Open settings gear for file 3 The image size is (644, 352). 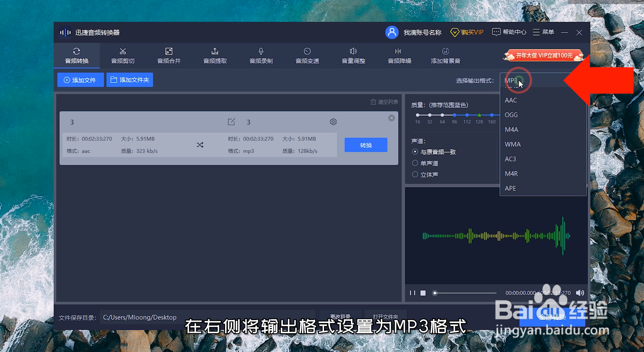(x=333, y=122)
